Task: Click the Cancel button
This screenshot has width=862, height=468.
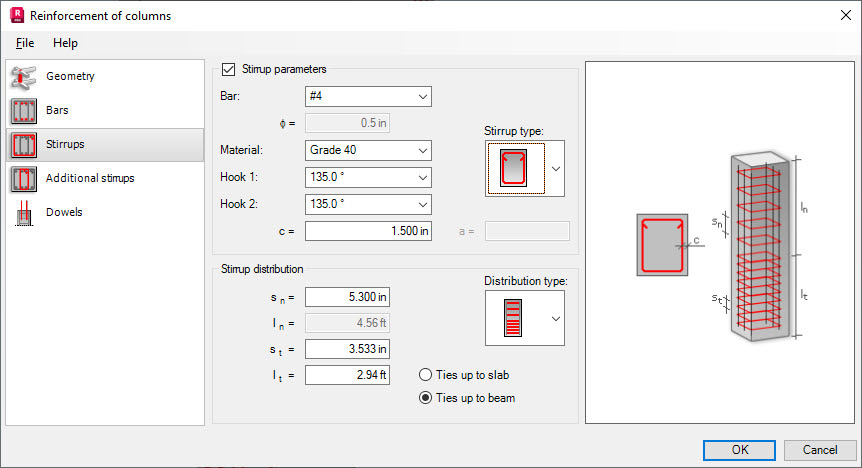Action: (820, 450)
